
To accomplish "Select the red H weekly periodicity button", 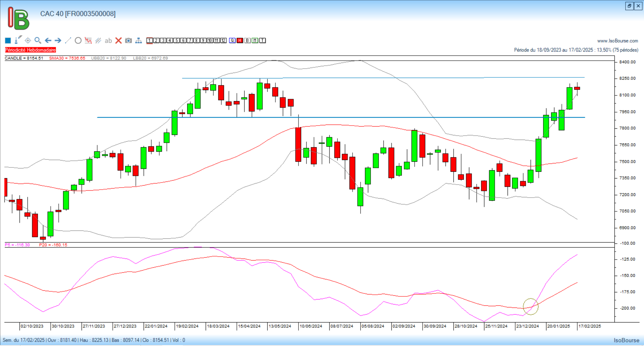I will (240, 41).
